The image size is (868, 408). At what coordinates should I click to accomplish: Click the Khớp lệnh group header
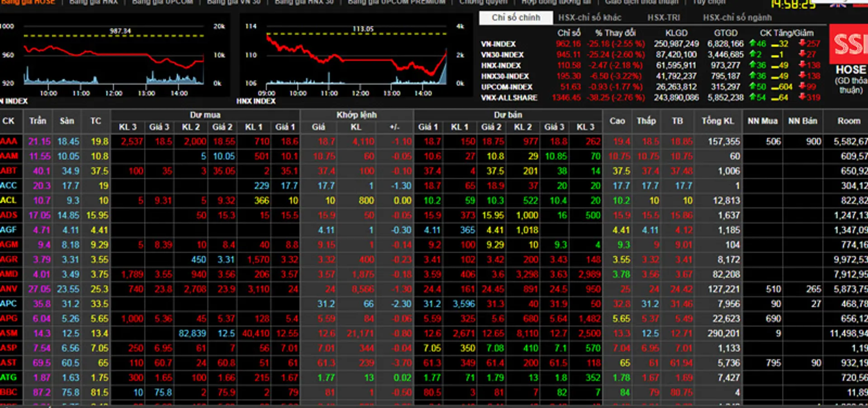[x=356, y=115]
